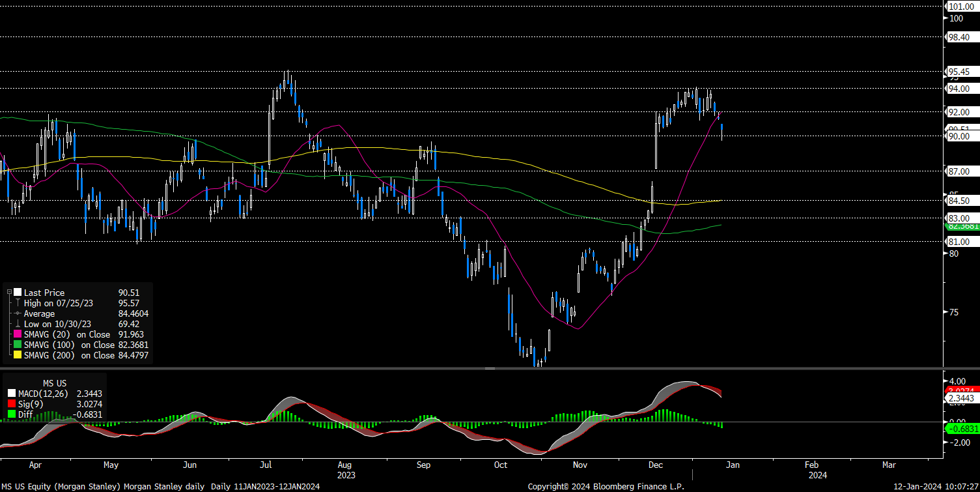This screenshot has width=980, height=492.
Task: Click the '2023' year label on axis
Action: tap(346, 475)
